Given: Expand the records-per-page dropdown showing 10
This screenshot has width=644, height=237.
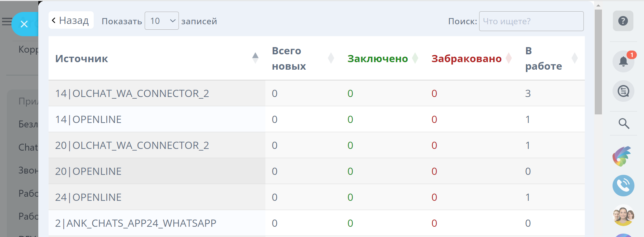Looking at the screenshot, I should [x=161, y=21].
